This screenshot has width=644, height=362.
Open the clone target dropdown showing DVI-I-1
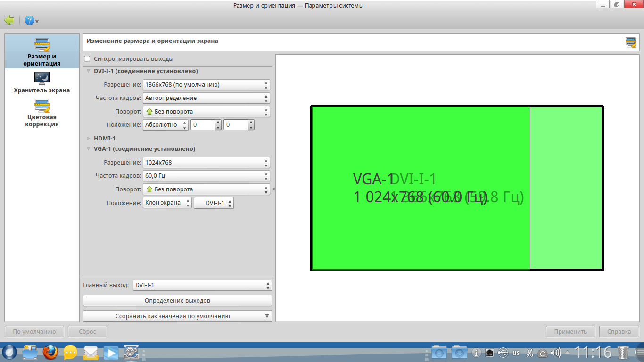[214, 203]
